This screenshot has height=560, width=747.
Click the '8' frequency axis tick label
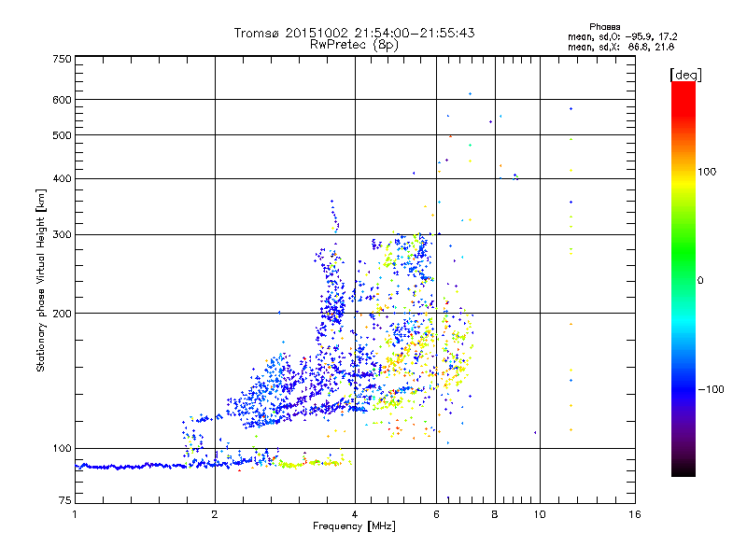495,514
